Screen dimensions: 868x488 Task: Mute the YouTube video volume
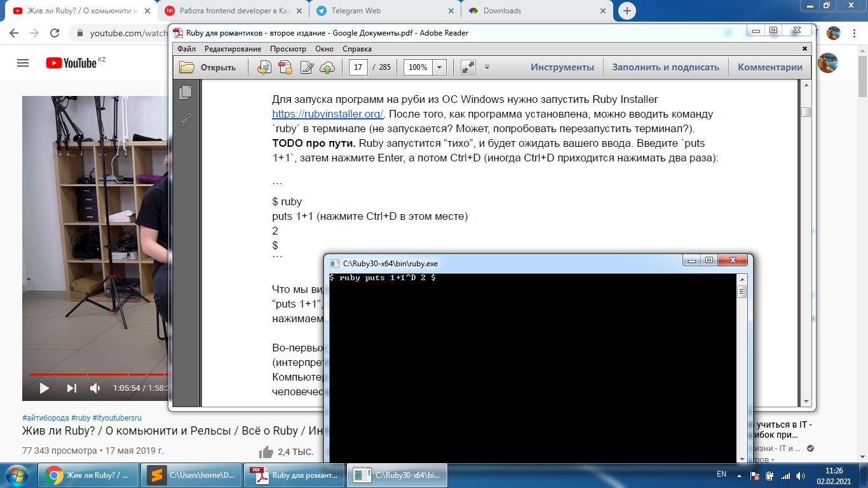(95, 388)
